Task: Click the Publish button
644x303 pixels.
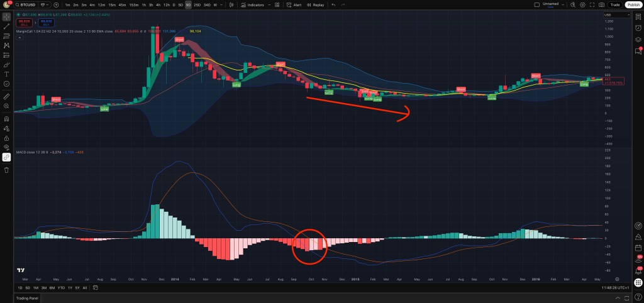Action: 633,4
